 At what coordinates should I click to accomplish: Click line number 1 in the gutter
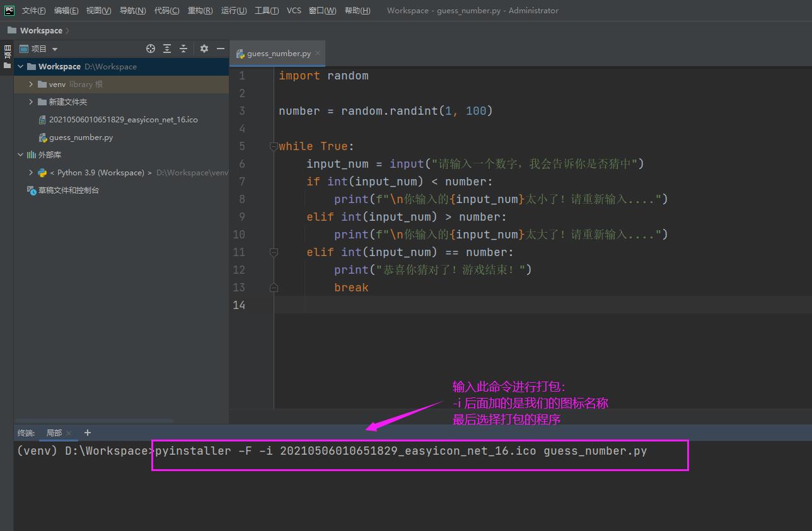[x=241, y=76]
